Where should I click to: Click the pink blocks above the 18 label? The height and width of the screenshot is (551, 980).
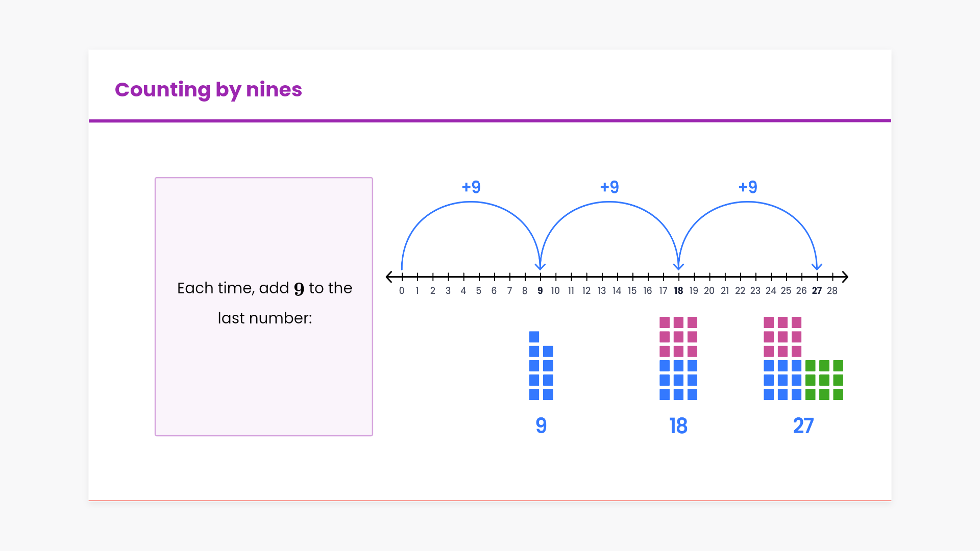[678, 337]
